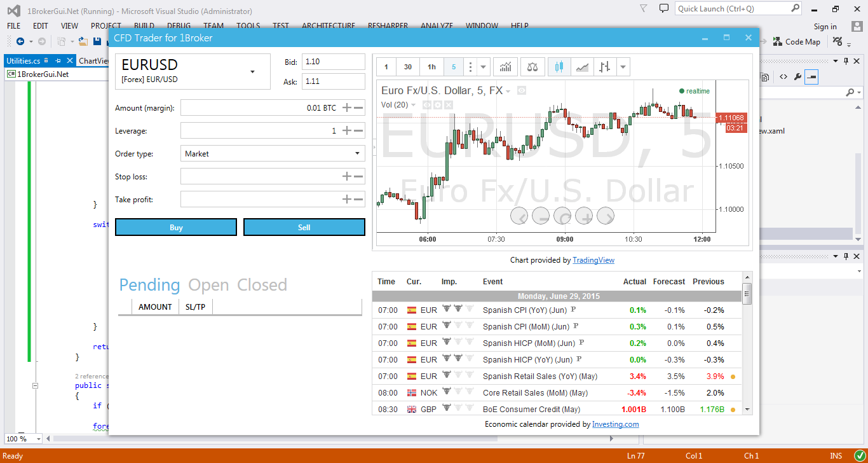Remove the Vol (20) indicator
The height and width of the screenshot is (463, 868).
(447, 104)
